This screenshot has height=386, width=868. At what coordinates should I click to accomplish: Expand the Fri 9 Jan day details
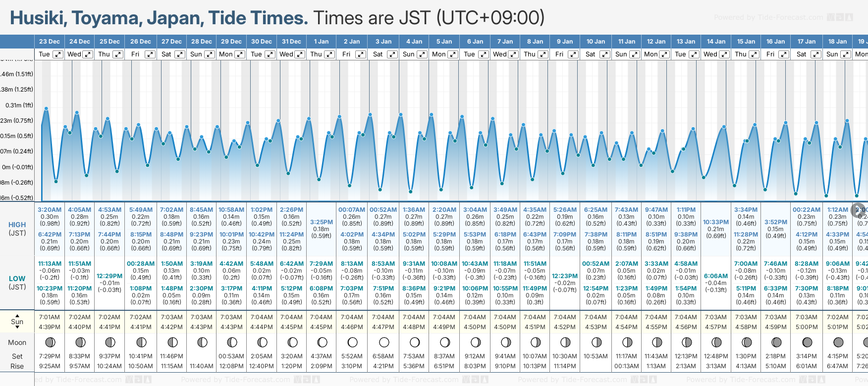click(x=573, y=54)
